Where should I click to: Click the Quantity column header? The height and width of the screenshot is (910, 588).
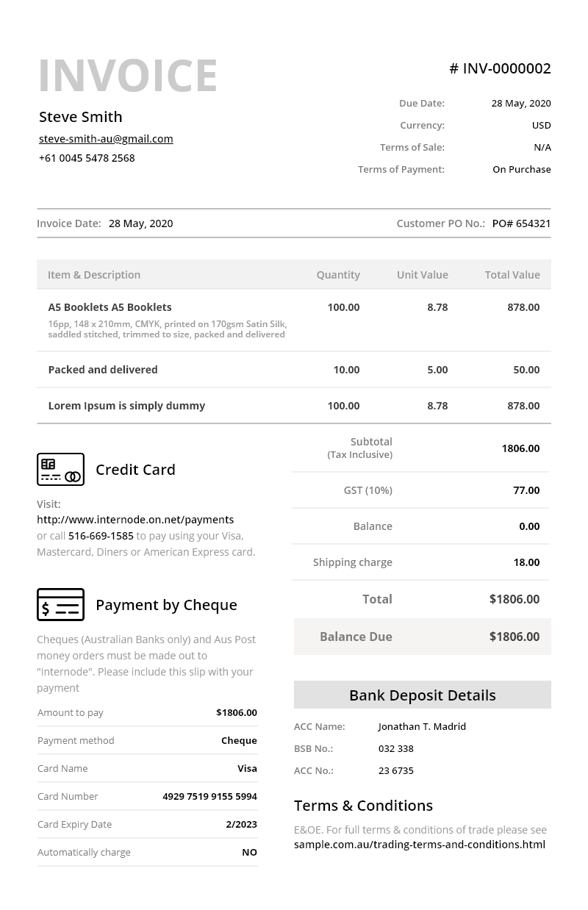tap(338, 275)
